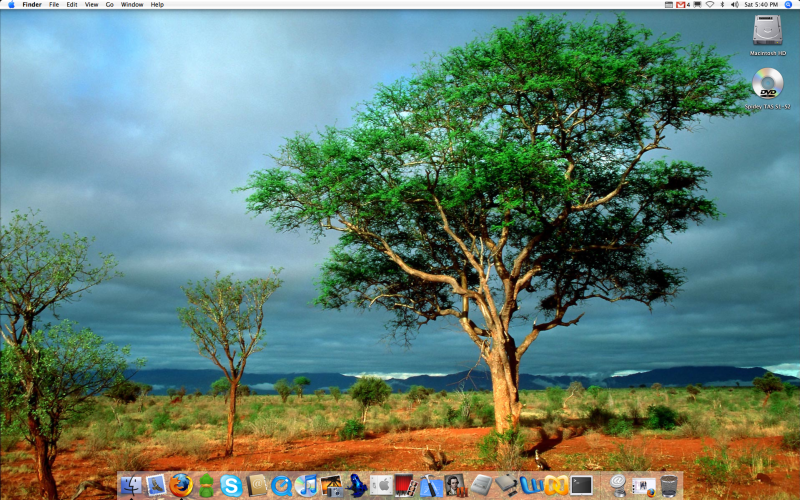
Task: Restore the minimized Firefox window in dock
Action: (x=643, y=486)
